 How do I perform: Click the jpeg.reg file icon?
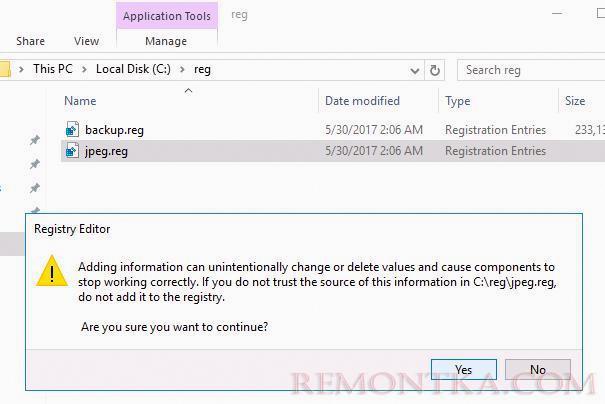(72, 151)
